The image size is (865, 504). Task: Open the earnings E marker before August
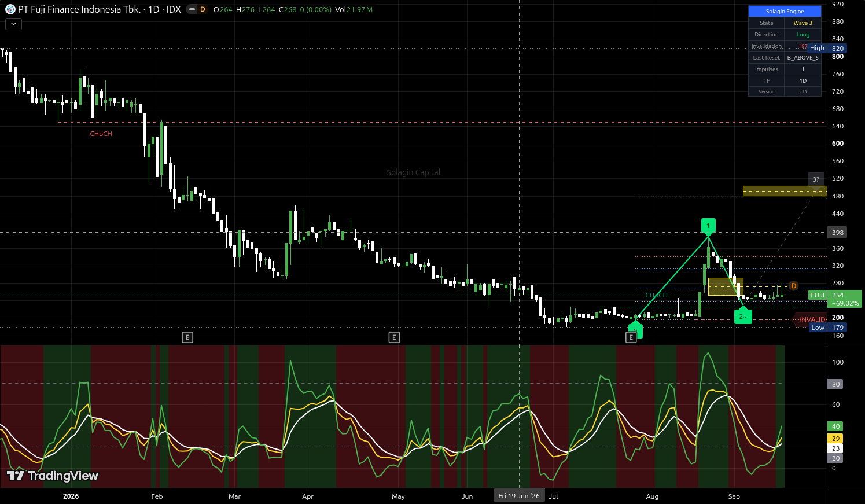(x=631, y=337)
